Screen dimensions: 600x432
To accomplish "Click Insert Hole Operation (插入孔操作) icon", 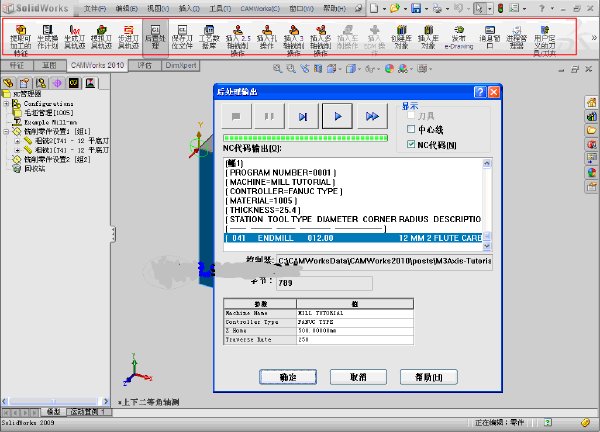I will [267, 37].
